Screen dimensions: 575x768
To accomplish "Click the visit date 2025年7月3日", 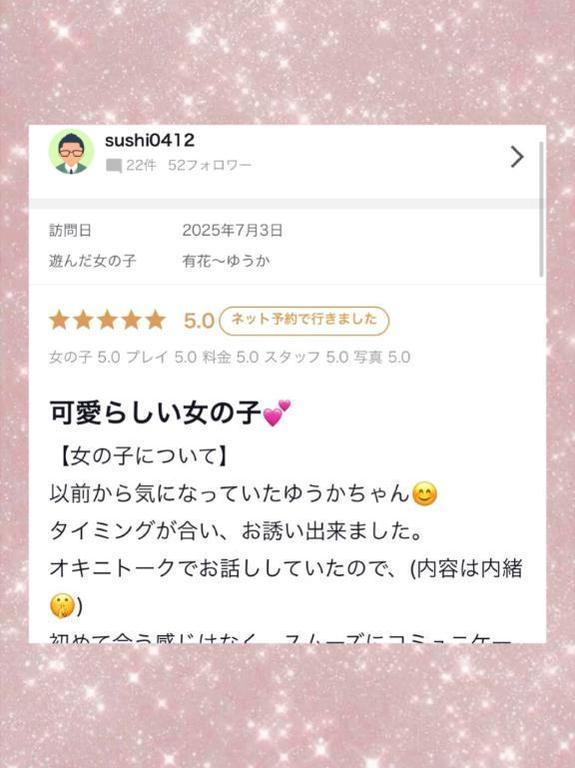I will tap(232, 230).
